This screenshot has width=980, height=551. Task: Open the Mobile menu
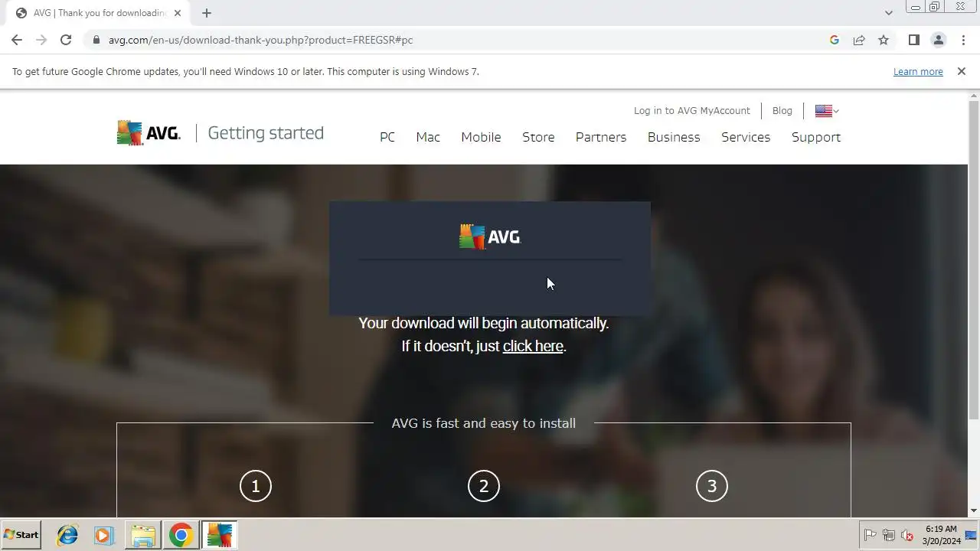click(481, 137)
